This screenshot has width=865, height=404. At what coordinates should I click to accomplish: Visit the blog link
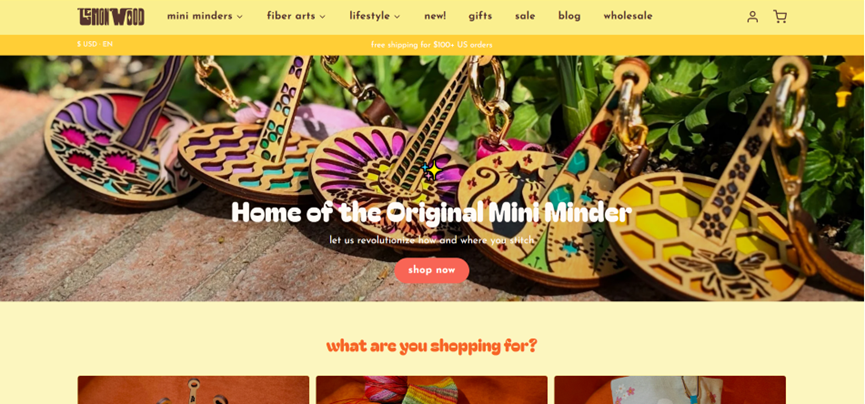[x=569, y=17]
